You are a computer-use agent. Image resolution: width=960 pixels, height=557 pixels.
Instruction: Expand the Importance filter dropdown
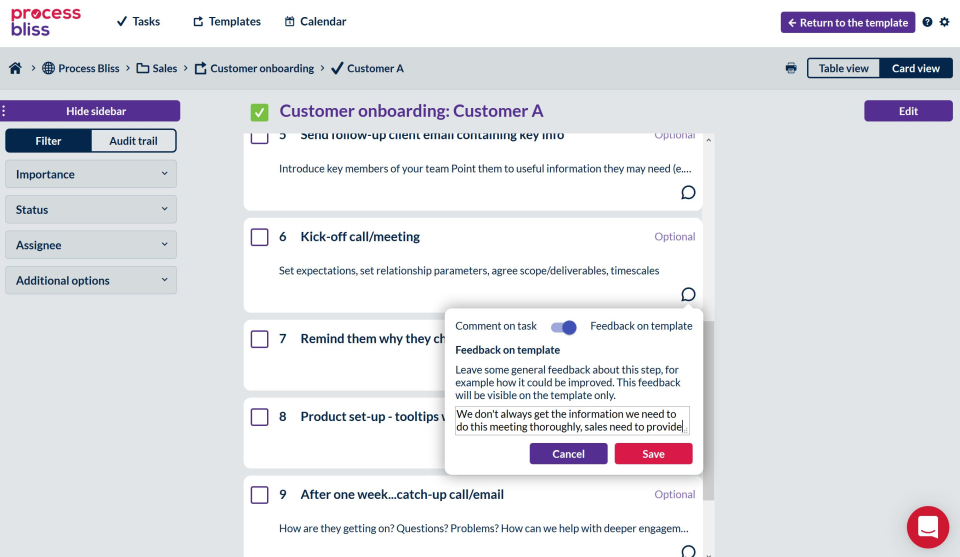[x=91, y=174]
